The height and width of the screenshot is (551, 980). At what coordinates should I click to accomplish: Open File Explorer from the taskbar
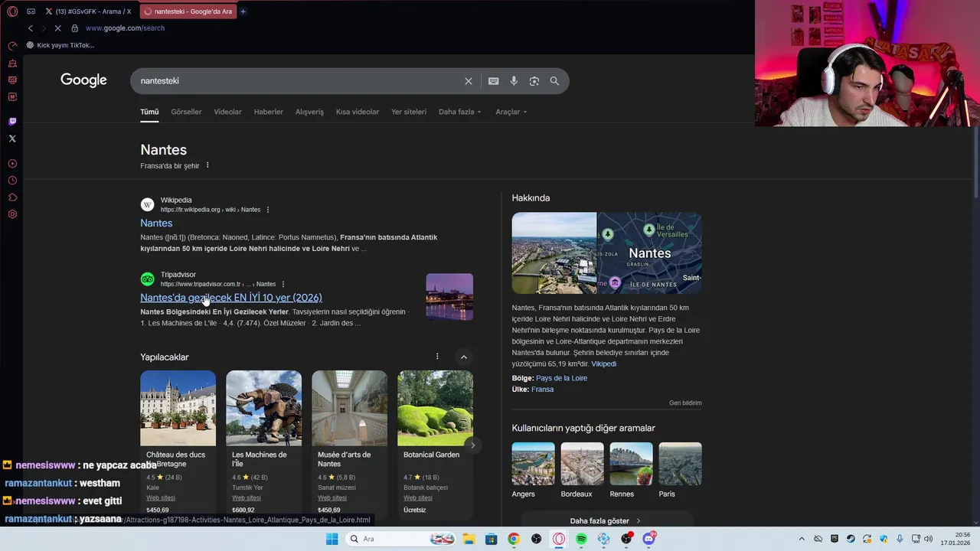pos(469,539)
